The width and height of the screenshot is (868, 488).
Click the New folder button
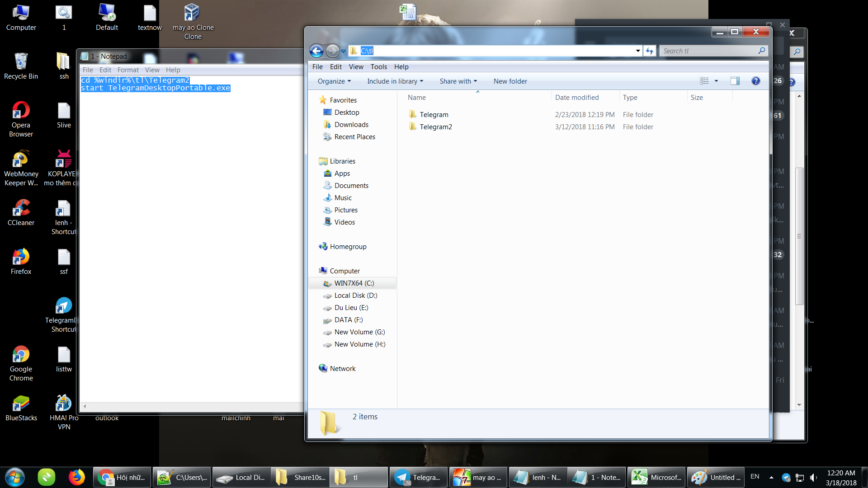point(510,81)
